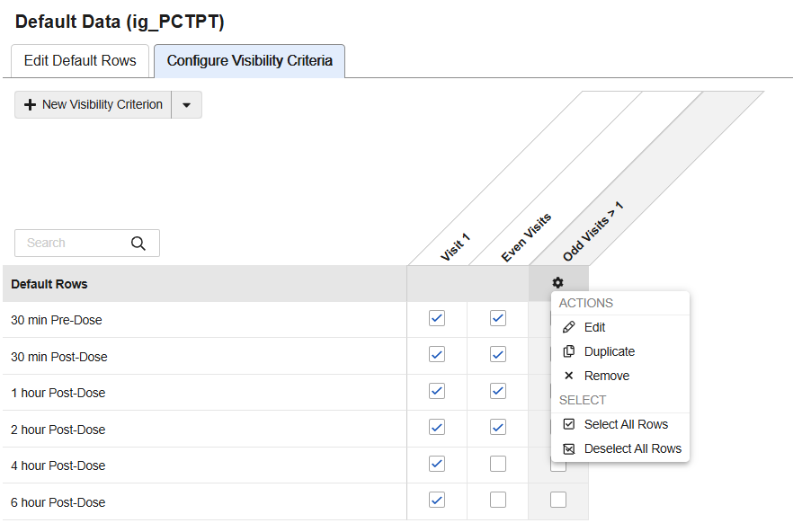Expand the New Visibility Criterion dropdown arrow

(x=186, y=104)
